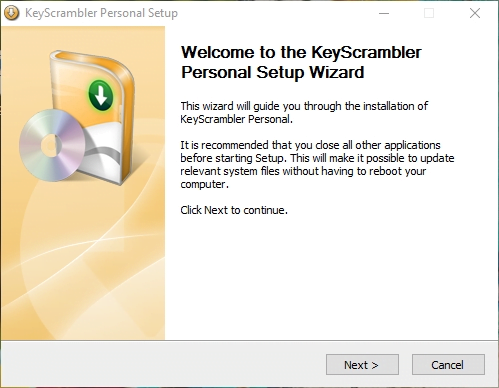Image resolution: width=499 pixels, height=388 pixels.
Task: Click the green download arrow badge
Action: (x=101, y=96)
